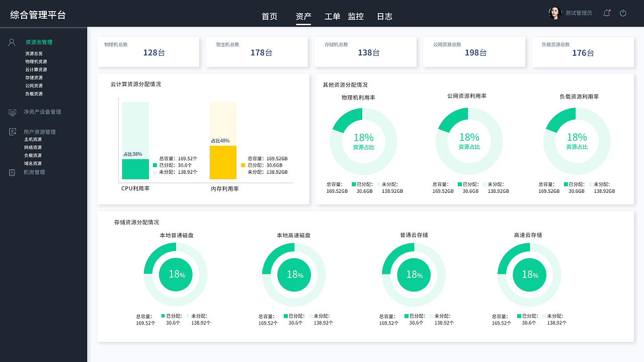The image size is (644, 362).
Task: Click the 机房管理 clipboard icon
Action: pos(12,172)
